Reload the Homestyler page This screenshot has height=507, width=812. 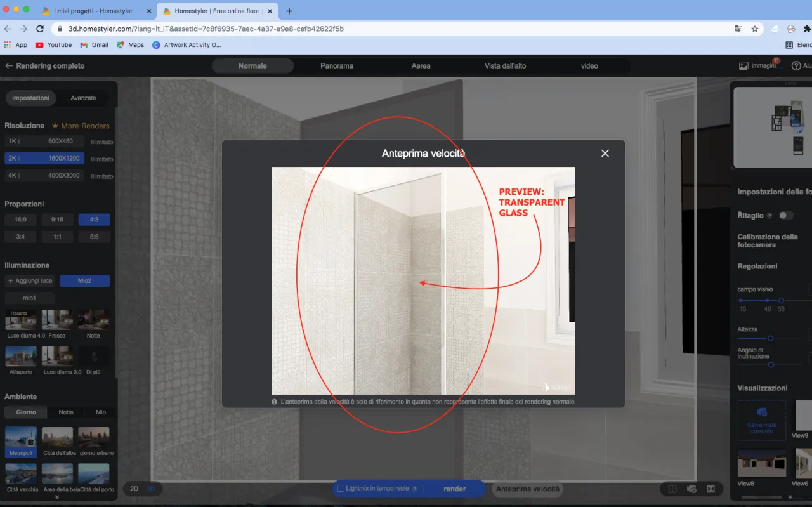[x=40, y=29]
